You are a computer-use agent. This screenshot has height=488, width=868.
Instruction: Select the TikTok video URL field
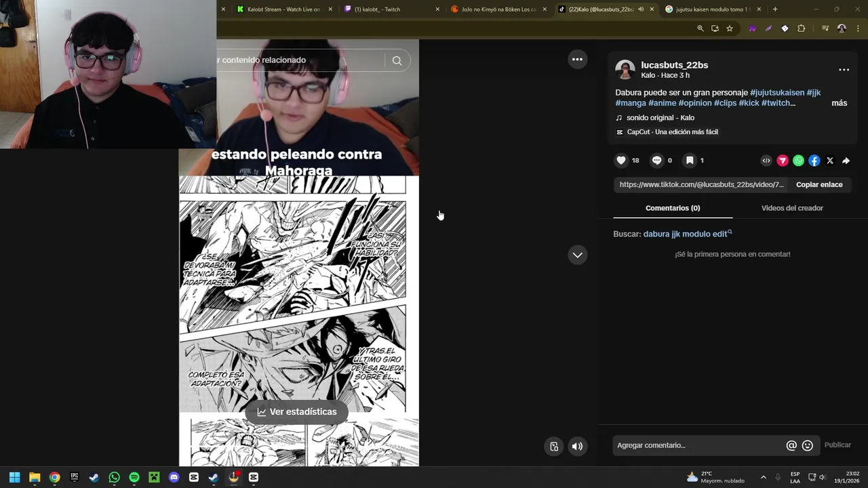(701, 184)
